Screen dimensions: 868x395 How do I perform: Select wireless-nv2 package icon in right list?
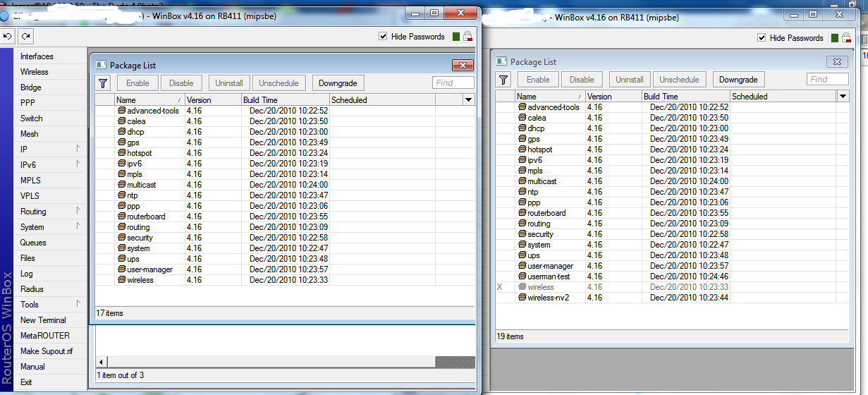pos(522,298)
